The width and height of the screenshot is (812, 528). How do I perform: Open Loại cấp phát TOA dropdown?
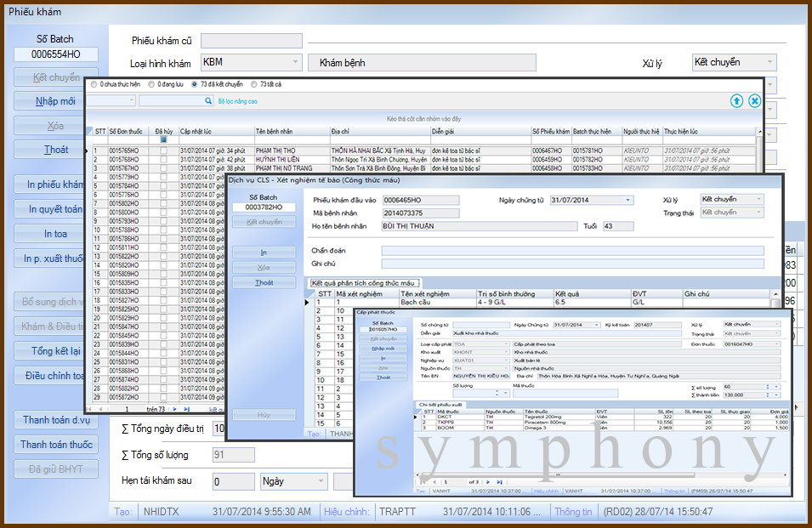pos(507,344)
